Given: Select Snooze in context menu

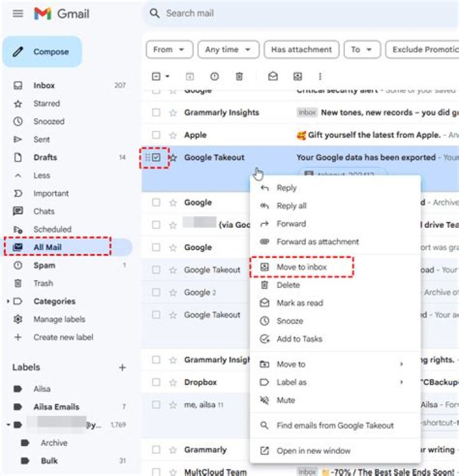Looking at the screenshot, I should 335,321.
